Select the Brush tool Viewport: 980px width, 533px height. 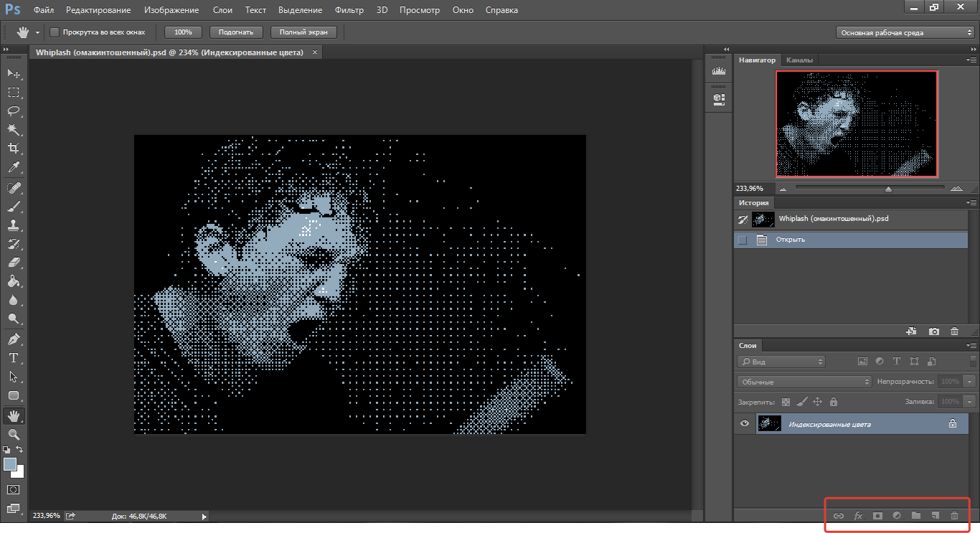click(14, 207)
